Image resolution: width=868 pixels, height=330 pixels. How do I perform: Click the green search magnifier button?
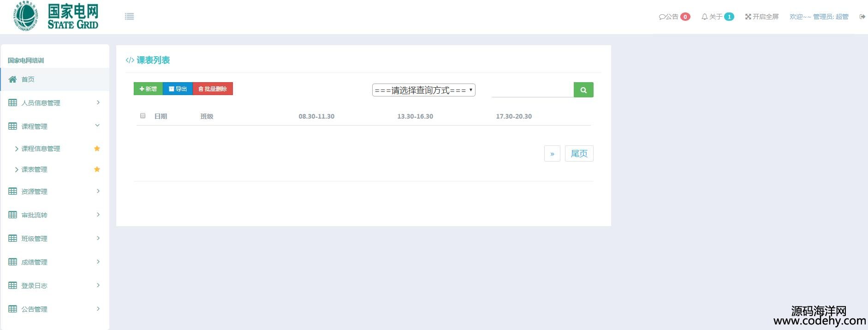click(x=583, y=90)
